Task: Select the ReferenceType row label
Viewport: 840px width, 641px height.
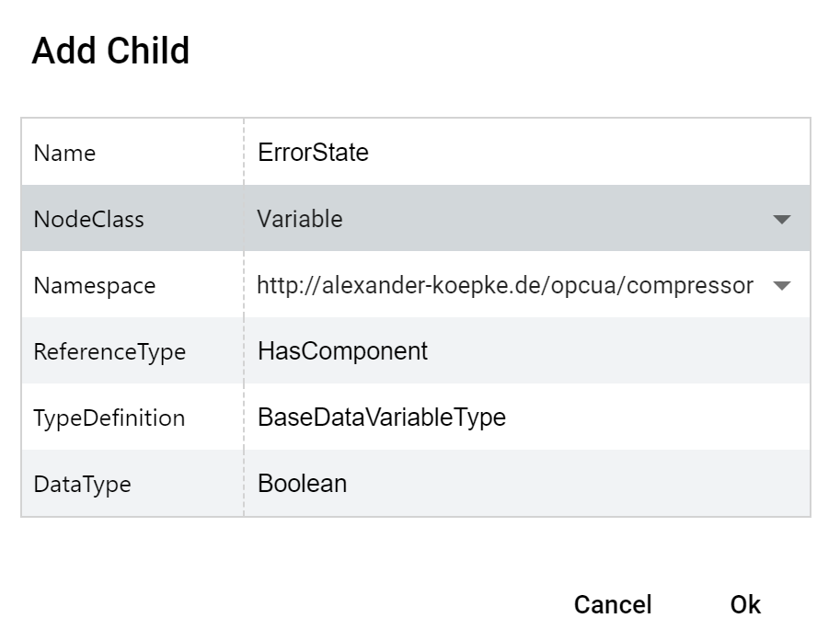Action: click(109, 352)
